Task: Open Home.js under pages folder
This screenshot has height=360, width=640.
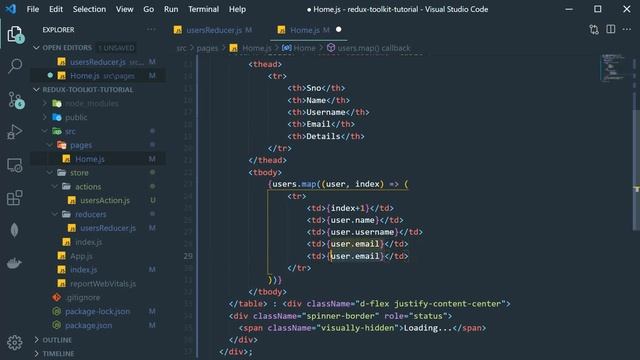Action: click(98, 159)
